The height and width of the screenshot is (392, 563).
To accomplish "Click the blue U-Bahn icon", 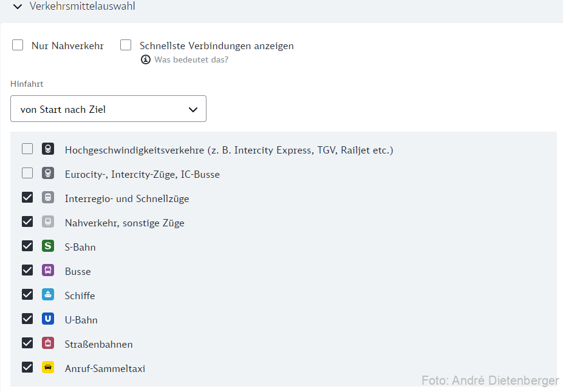I will pyautogui.click(x=48, y=319).
